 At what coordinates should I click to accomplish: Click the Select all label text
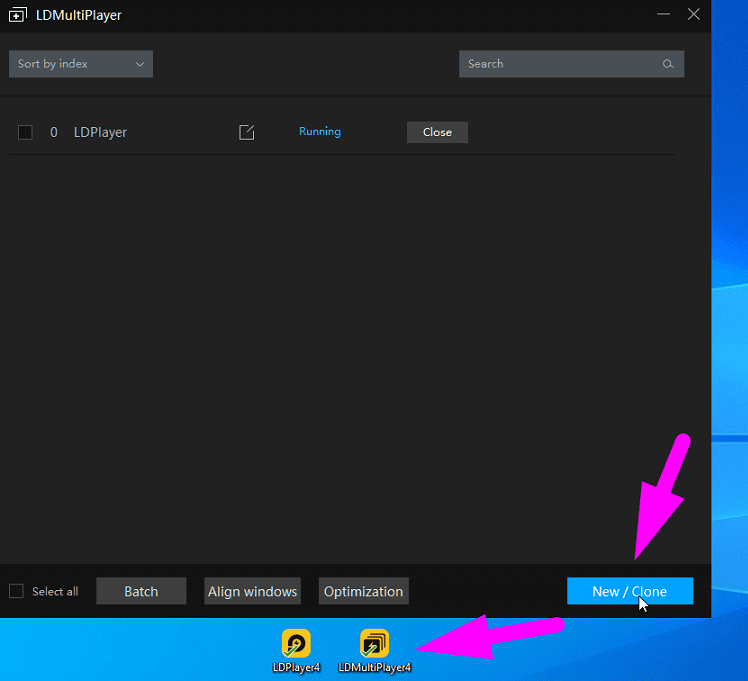pos(55,591)
